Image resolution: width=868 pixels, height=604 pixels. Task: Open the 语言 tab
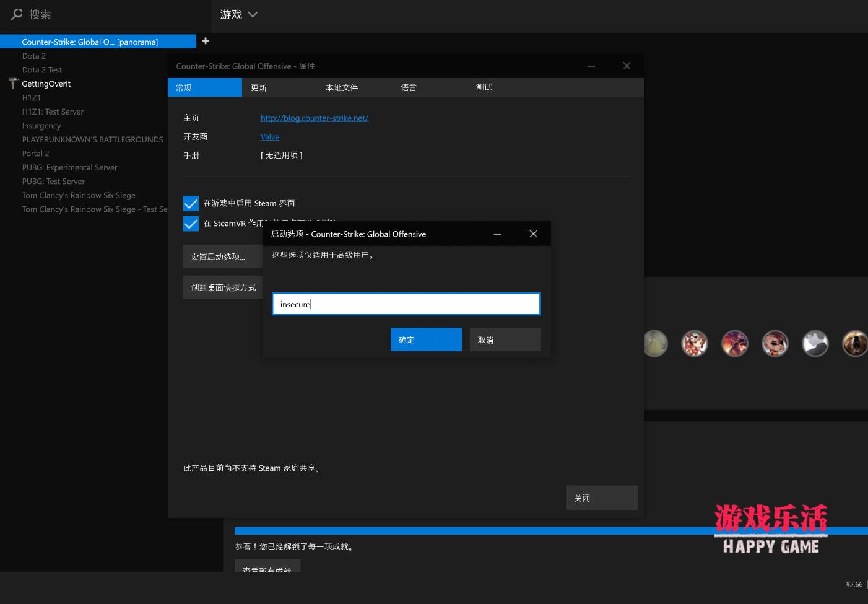(x=409, y=87)
